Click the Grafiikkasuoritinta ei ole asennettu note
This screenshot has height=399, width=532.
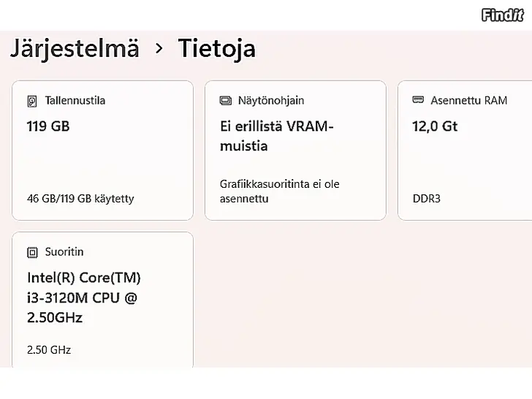279,191
